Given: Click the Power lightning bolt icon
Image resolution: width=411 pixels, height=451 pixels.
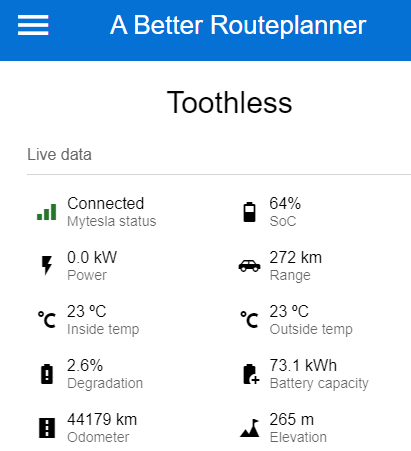Looking at the screenshot, I should coord(47,265).
